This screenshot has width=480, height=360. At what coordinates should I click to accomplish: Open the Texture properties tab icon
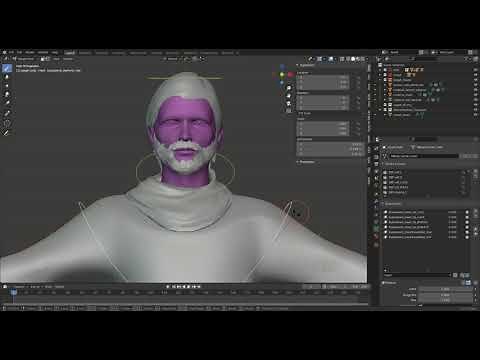click(x=376, y=244)
